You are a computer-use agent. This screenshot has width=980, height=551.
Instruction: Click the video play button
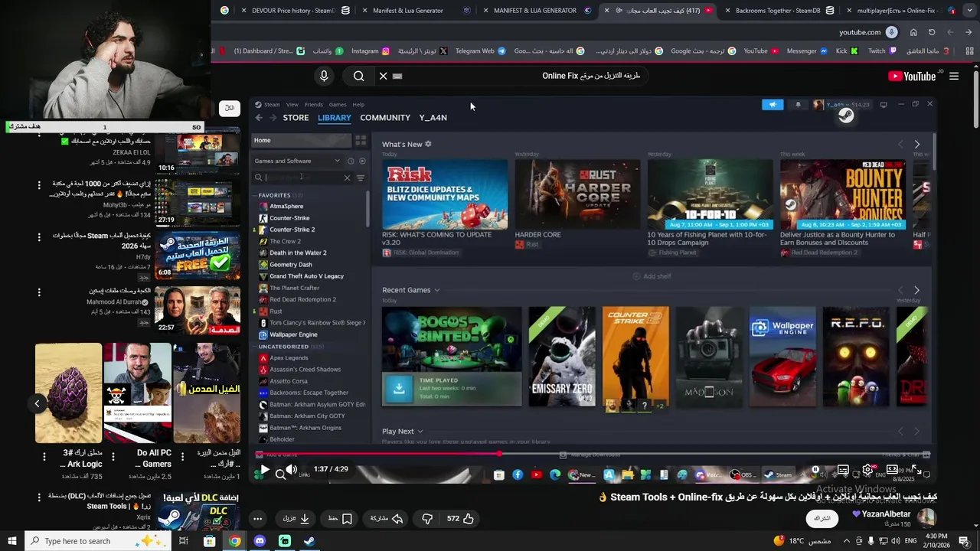point(264,470)
